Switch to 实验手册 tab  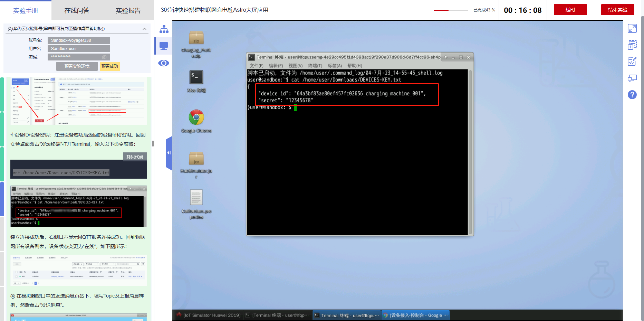[26, 11]
